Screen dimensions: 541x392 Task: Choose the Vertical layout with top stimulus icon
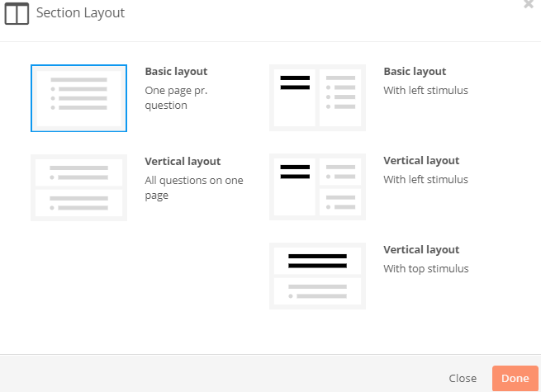point(317,276)
